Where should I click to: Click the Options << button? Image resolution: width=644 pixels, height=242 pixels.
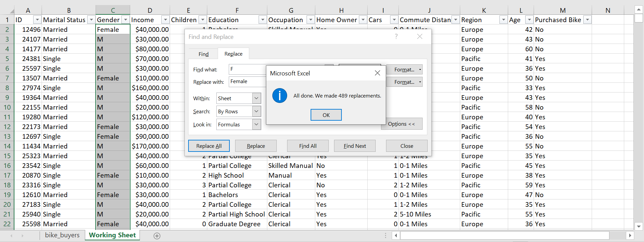(401, 124)
